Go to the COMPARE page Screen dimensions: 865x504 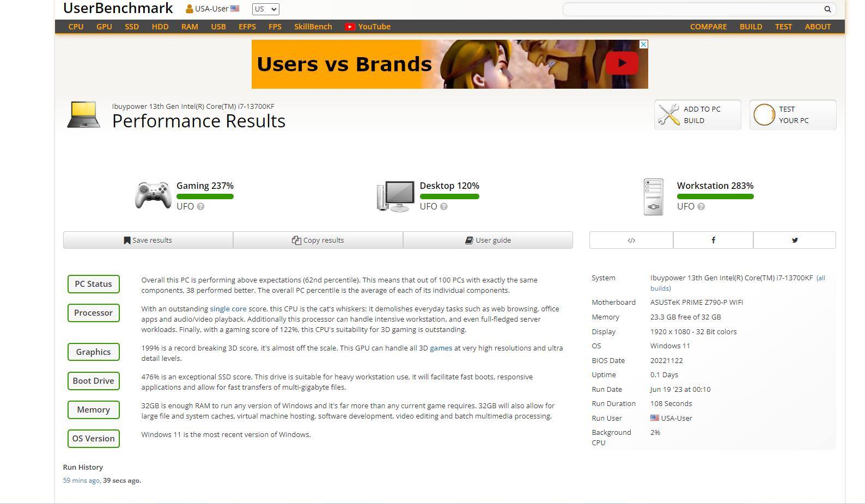coord(708,27)
